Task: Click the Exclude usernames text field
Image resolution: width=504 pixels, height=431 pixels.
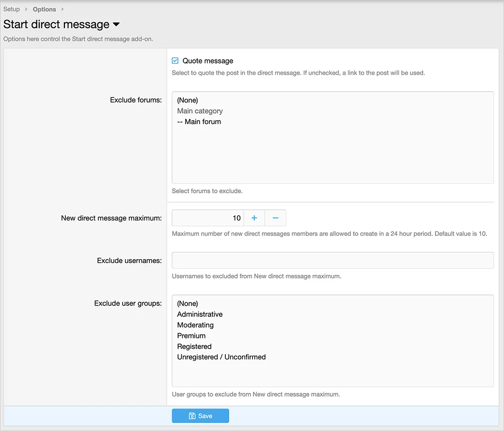Action: pos(332,261)
